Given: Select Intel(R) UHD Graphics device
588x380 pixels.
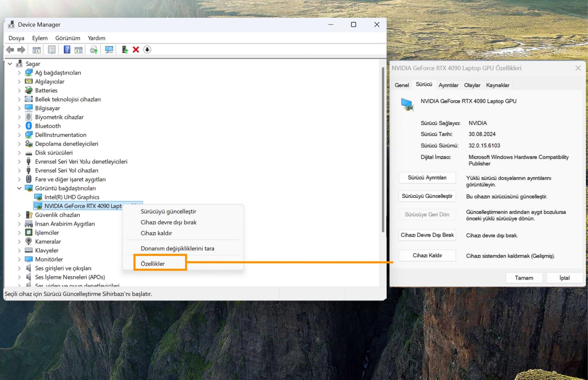Looking at the screenshot, I should (72, 197).
